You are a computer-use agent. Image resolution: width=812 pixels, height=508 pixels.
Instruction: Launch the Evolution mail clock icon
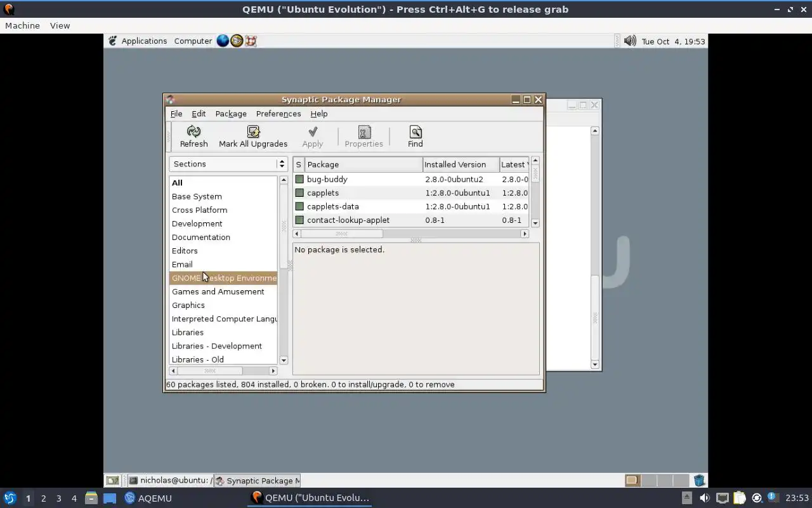237,41
